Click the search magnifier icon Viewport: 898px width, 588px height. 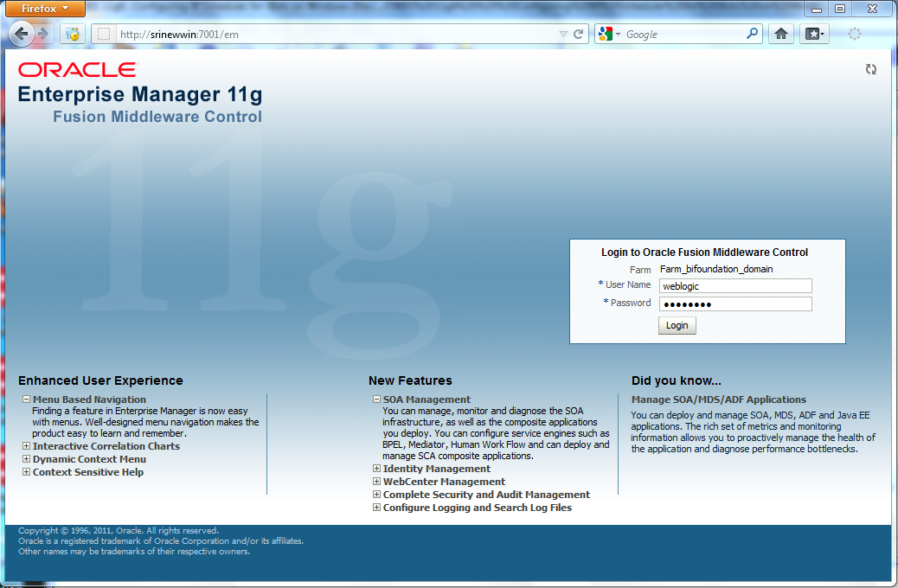(x=752, y=34)
